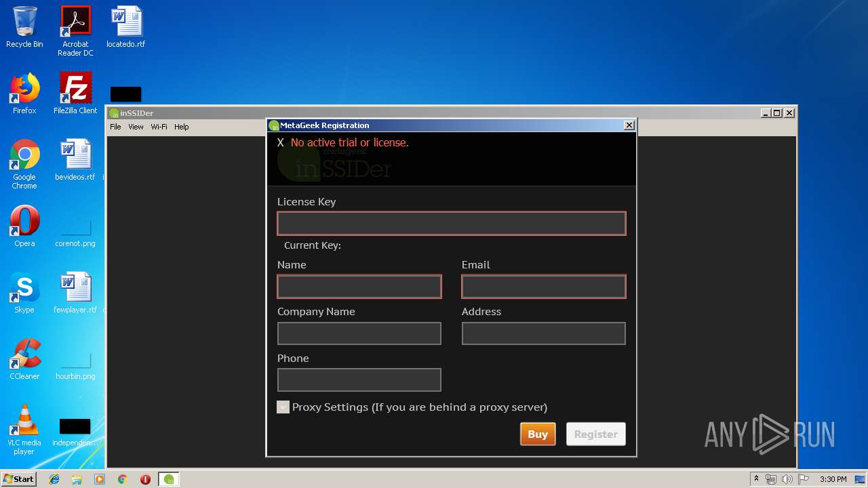Viewport: 868px width, 488px height.
Task: Focus the Company Name field
Action: point(359,333)
